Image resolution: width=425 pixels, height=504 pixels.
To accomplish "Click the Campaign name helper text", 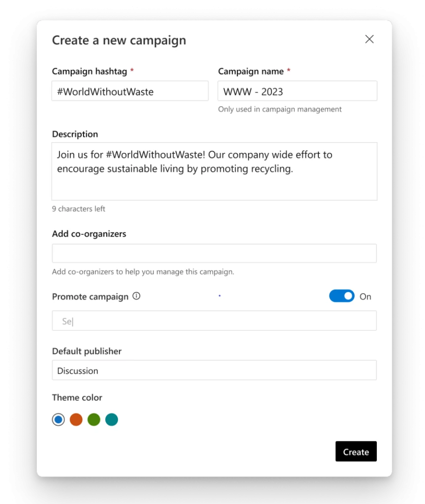I will 279,109.
